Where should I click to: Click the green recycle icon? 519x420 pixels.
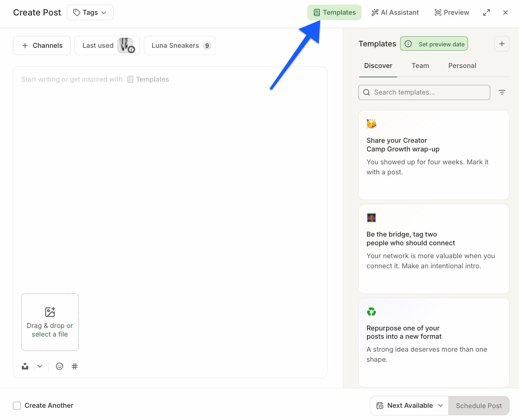point(371,311)
